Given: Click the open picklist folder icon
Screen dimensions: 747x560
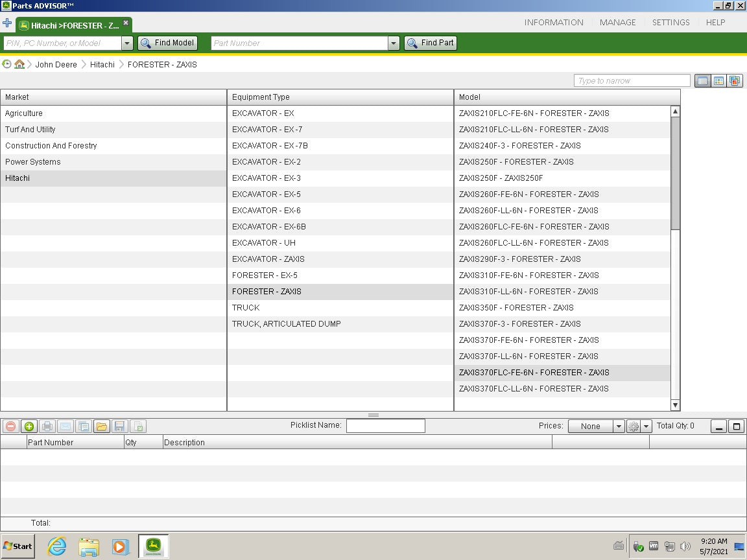Looking at the screenshot, I should pos(101,426).
